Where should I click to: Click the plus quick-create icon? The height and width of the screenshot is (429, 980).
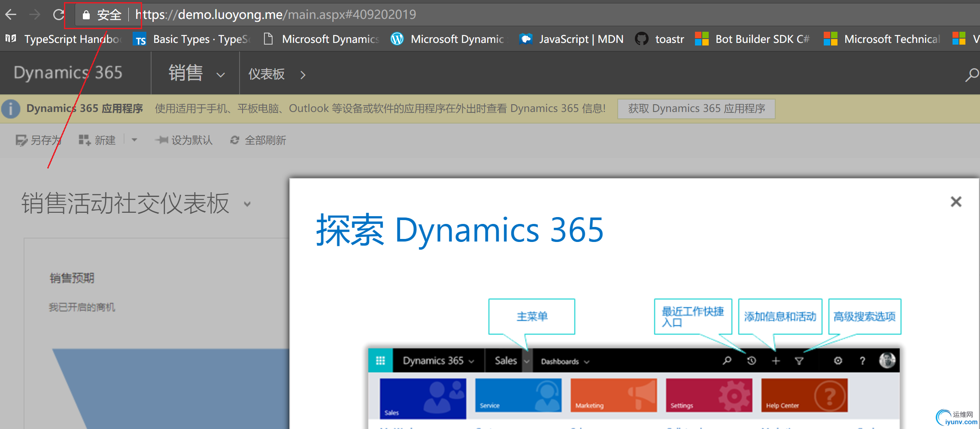tap(776, 361)
